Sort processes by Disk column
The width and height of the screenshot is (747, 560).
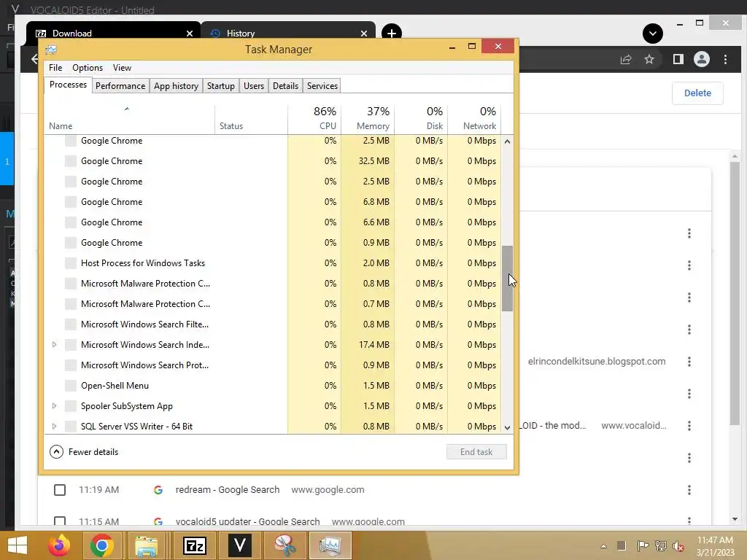click(421, 118)
